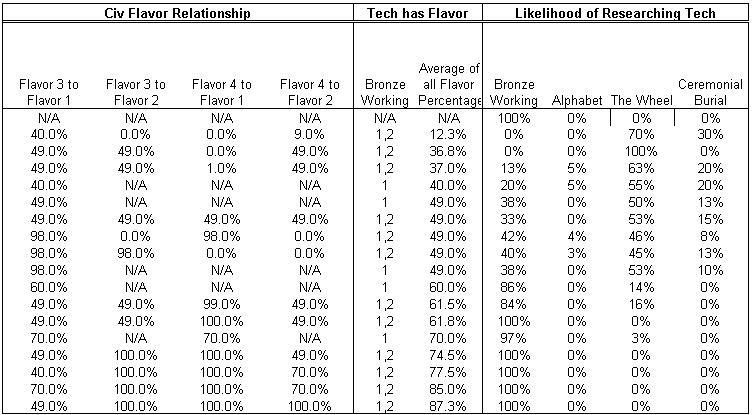The image size is (752, 415).
Task: Click the Likelihood of Researching Tech header
Action: pos(615,13)
